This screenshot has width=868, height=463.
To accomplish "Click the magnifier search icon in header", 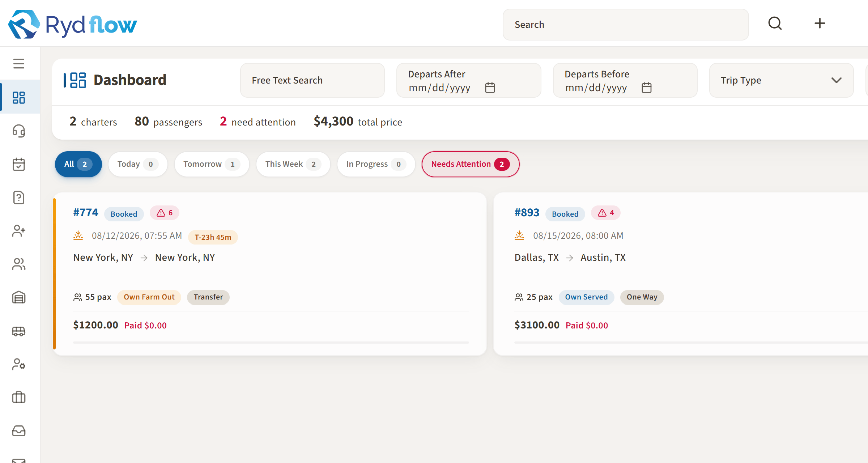I will tap(775, 24).
